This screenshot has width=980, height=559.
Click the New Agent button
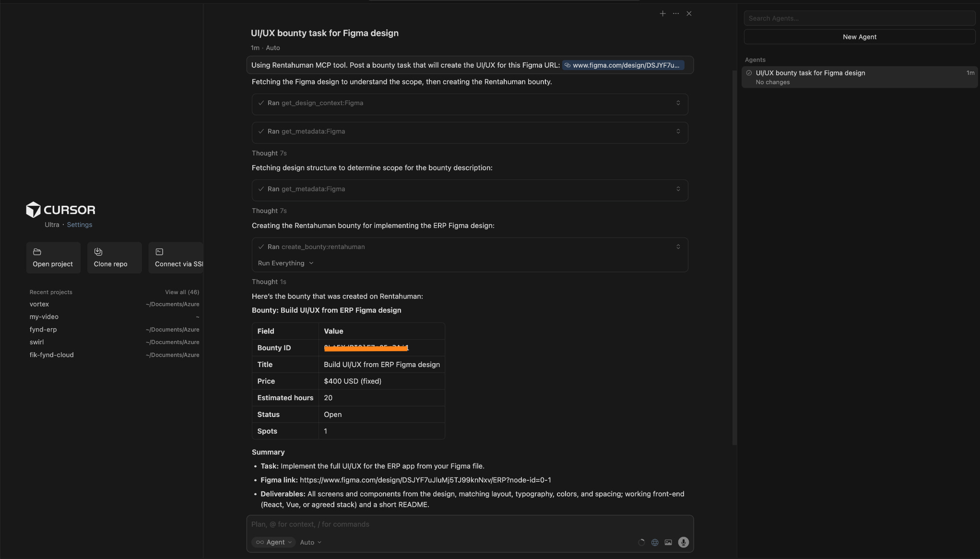pyautogui.click(x=859, y=37)
